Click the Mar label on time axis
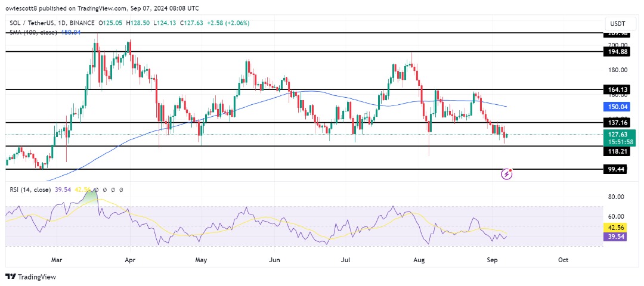Screen dimensions: 644x286 (x=57, y=260)
